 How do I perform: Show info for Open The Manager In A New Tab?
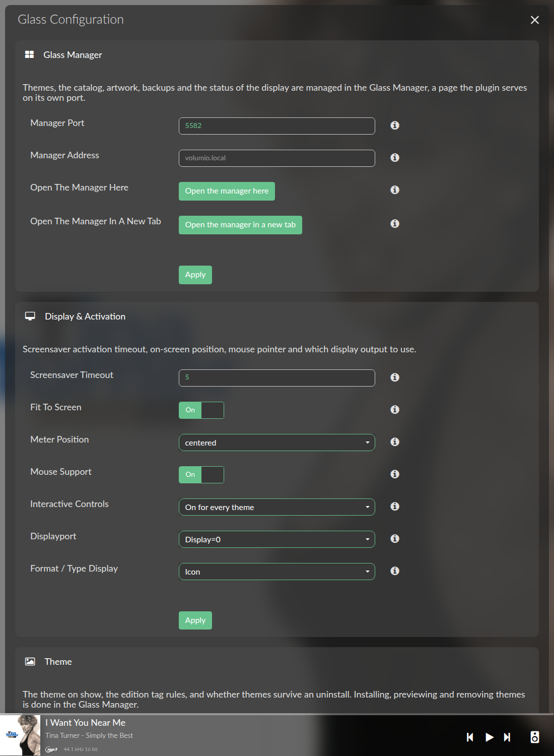395,224
